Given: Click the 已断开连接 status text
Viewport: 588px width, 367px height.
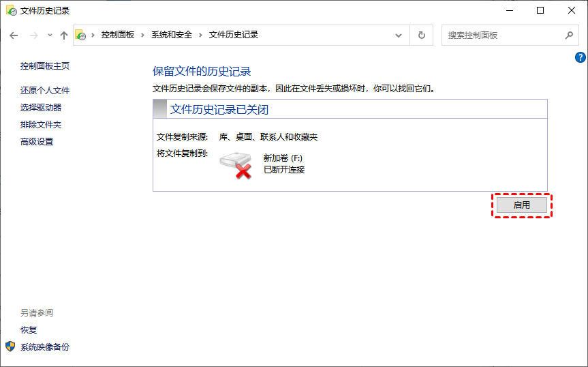Looking at the screenshot, I should tap(284, 170).
